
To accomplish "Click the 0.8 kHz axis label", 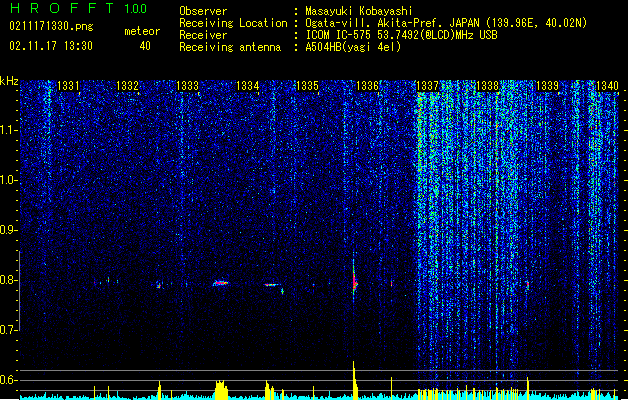I will (x=9, y=280).
